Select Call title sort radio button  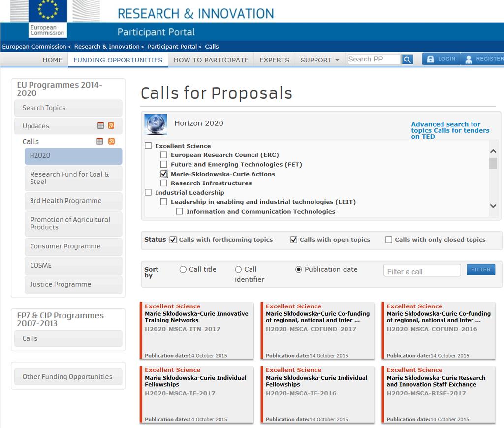(183, 269)
